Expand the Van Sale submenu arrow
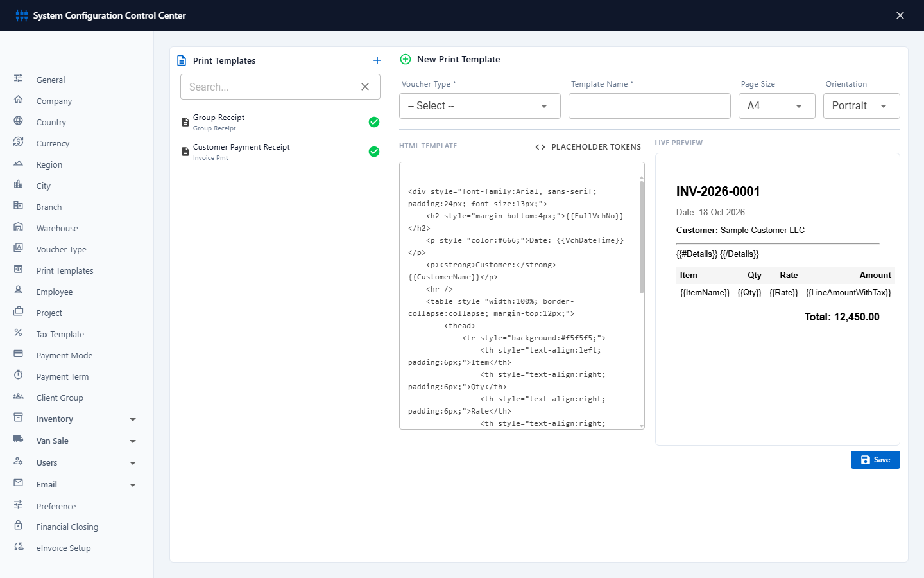The width and height of the screenshot is (924, 578). coord(133,441)
